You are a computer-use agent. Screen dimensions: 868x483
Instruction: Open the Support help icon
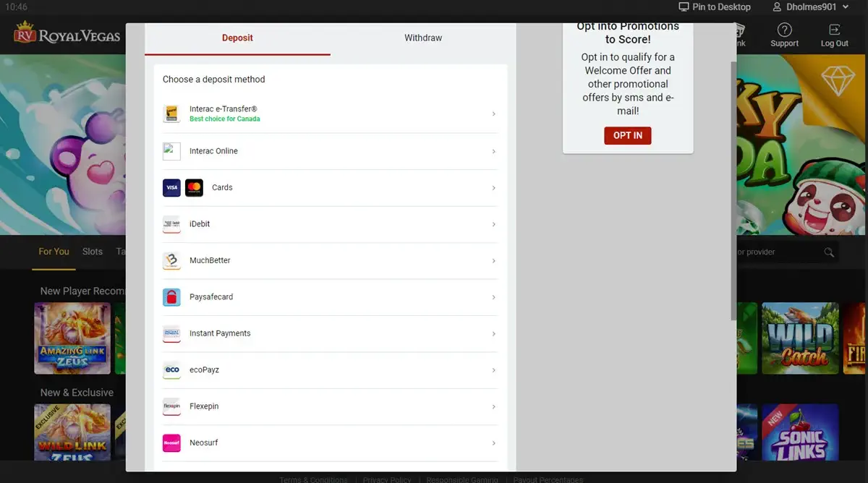784,29
